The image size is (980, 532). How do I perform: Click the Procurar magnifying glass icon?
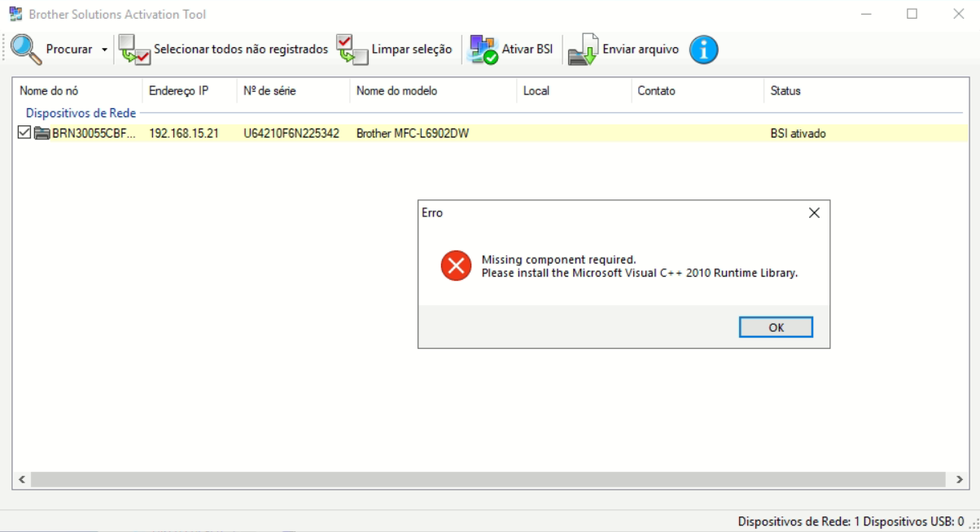click(x=26, y=50)
